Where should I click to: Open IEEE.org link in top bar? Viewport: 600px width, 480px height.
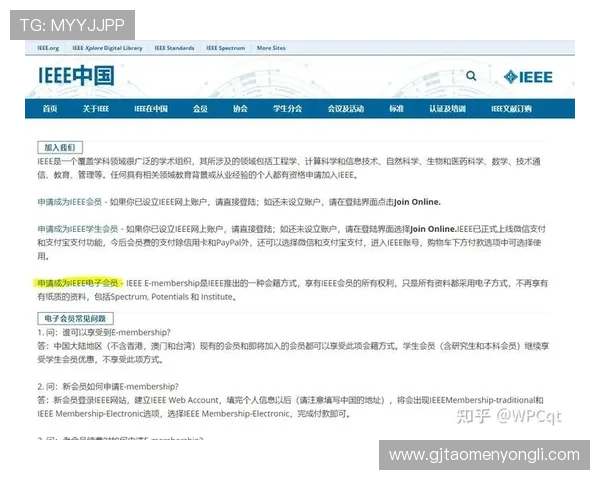pos(48,48)
